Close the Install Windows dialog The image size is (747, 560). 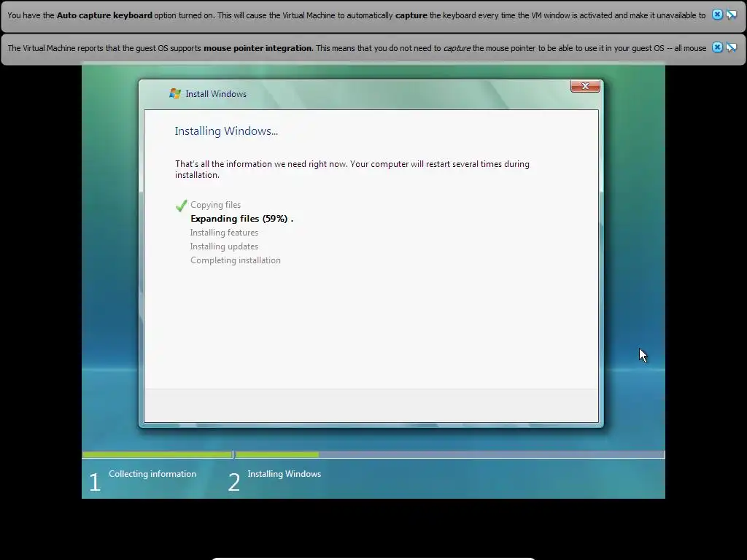(585, 86)
